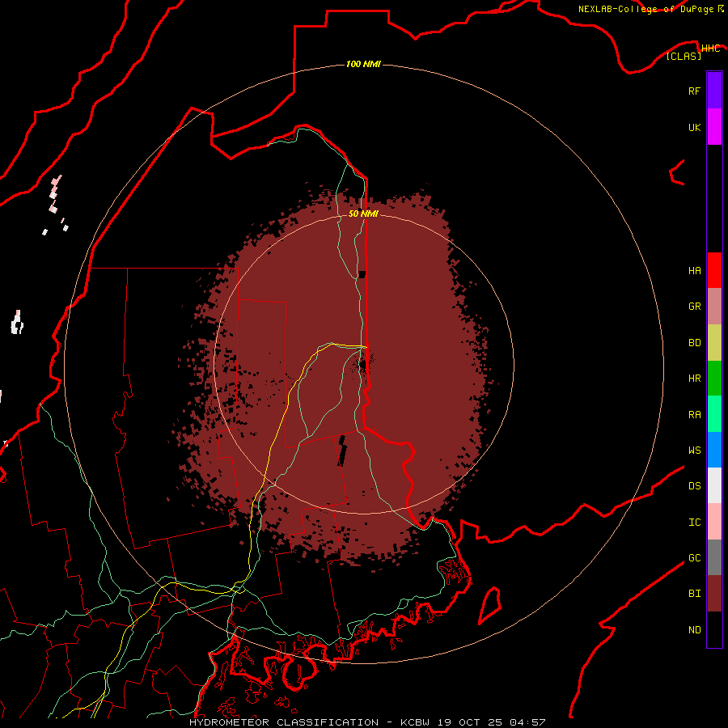
Task: Click the HR legend label
Action: (x=694, y=379)
